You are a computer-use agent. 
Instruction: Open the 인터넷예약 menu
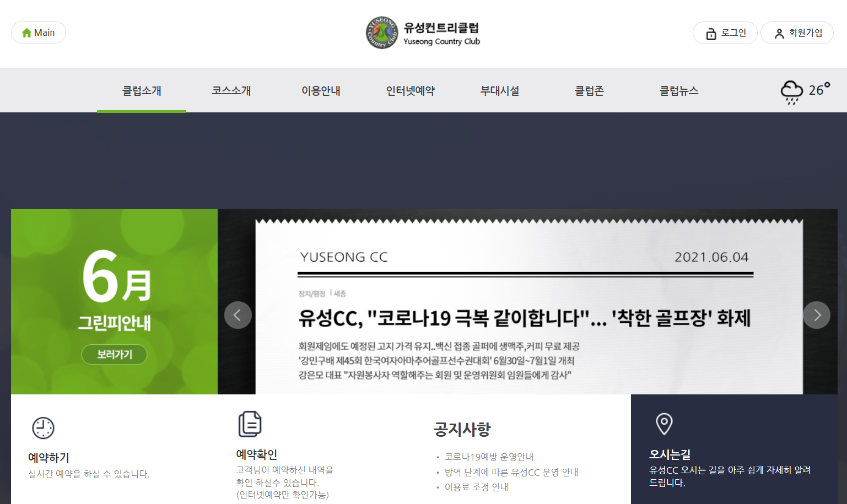(411, 91)
